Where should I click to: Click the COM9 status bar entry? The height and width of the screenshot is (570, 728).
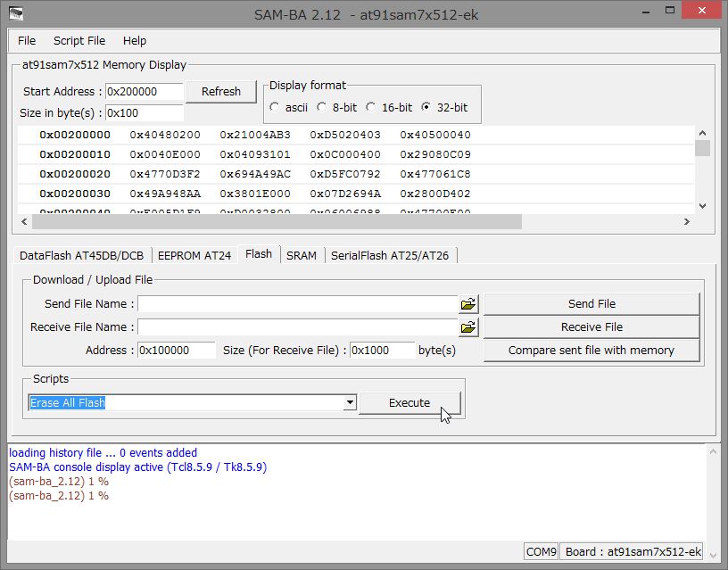tap(541, 551)
